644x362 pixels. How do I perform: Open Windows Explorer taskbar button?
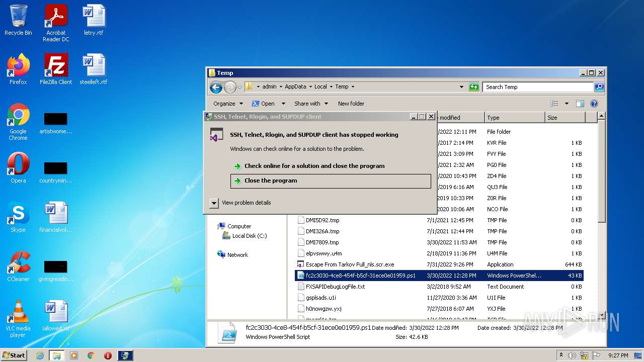pyautogui.click(x=57, y=355)
